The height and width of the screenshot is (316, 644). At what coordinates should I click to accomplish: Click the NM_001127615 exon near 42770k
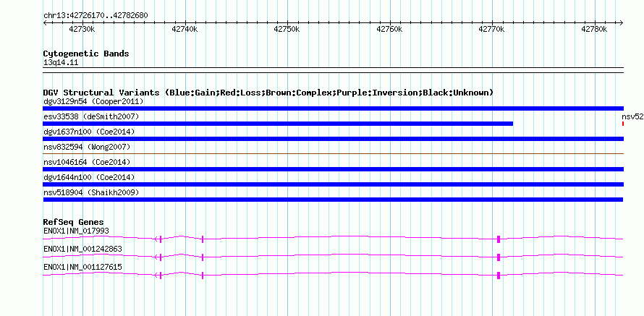click(x=499, y=276)
